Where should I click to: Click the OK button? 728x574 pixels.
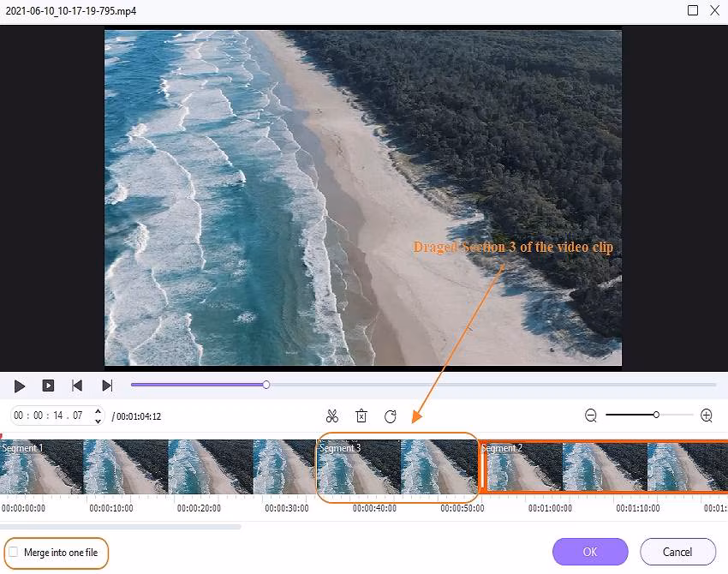pos(590,552)
